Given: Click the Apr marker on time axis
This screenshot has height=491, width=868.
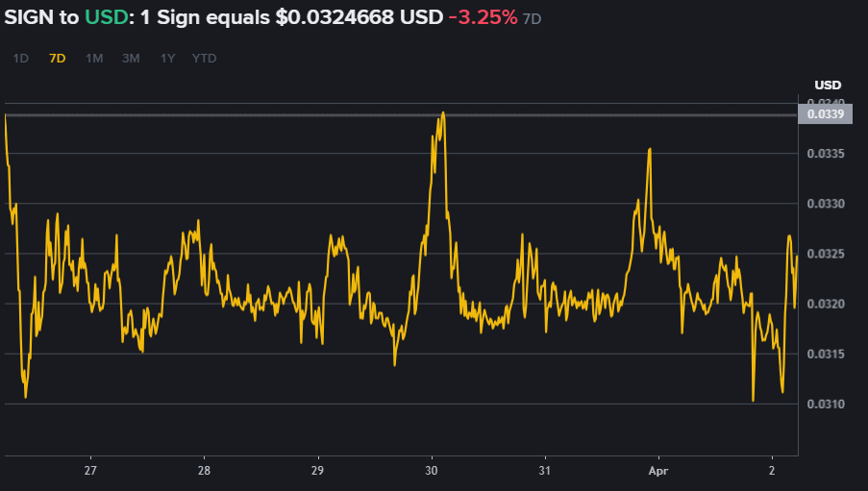Looking at the screenshot, I should coord(658,471).
